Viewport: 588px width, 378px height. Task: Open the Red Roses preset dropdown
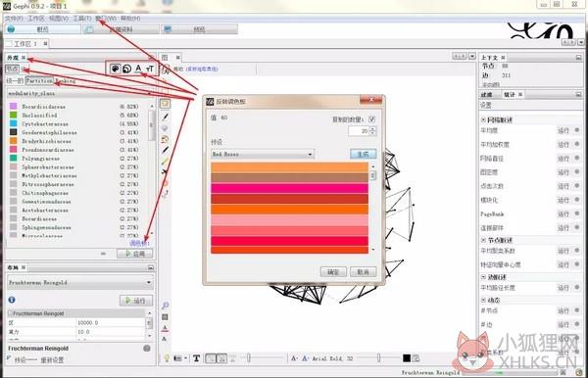tap(263, 154)
